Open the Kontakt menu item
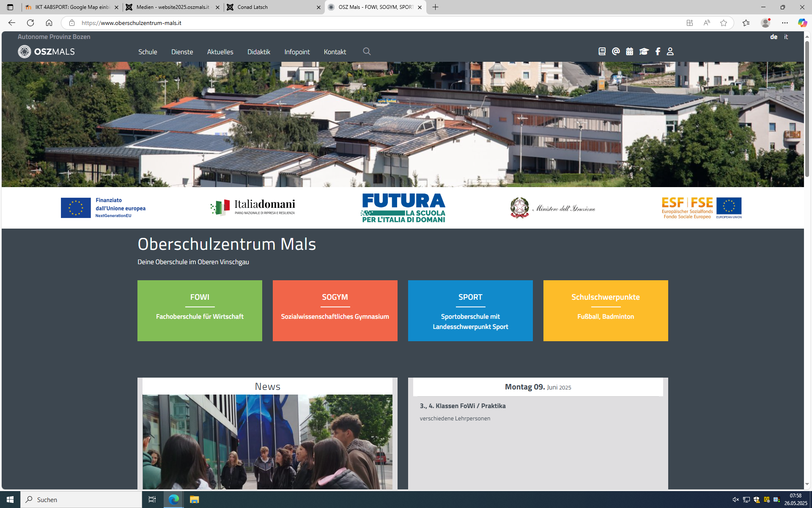 [x=335, y=52]
